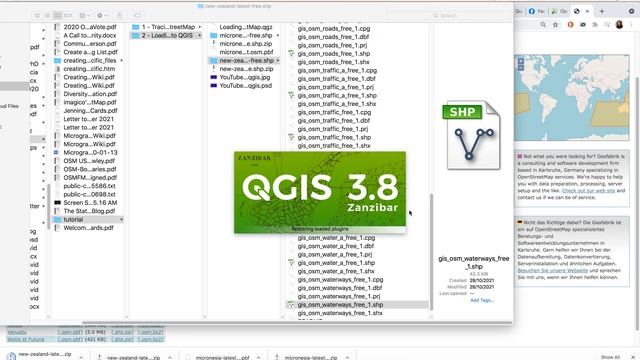Expand the 'microne...-free.shp' folder arrow
This screenshot has width=640, height=360.
278,36
